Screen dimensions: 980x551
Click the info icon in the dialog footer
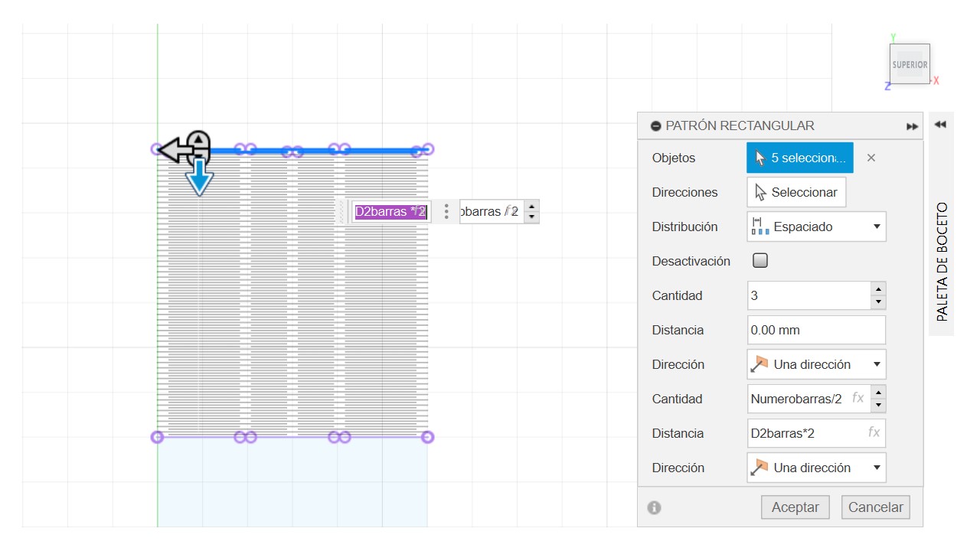pos(654,507)
